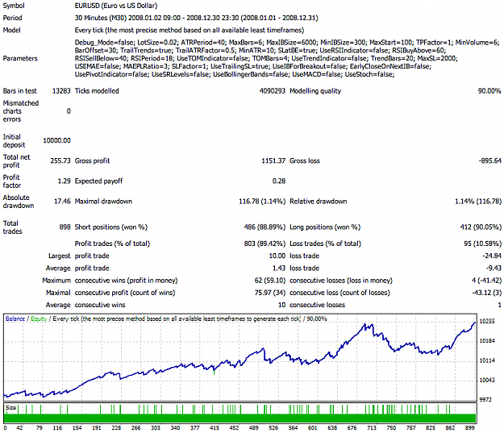Click the x-axis trade number 899

(x=469, y=428)
